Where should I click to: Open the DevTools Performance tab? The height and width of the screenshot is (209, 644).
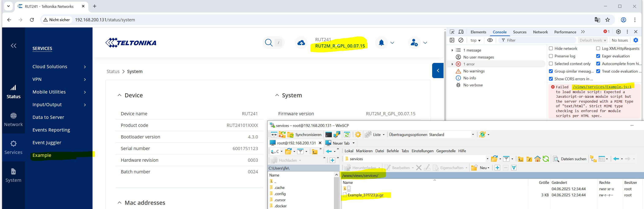click(x=565, y=32)
